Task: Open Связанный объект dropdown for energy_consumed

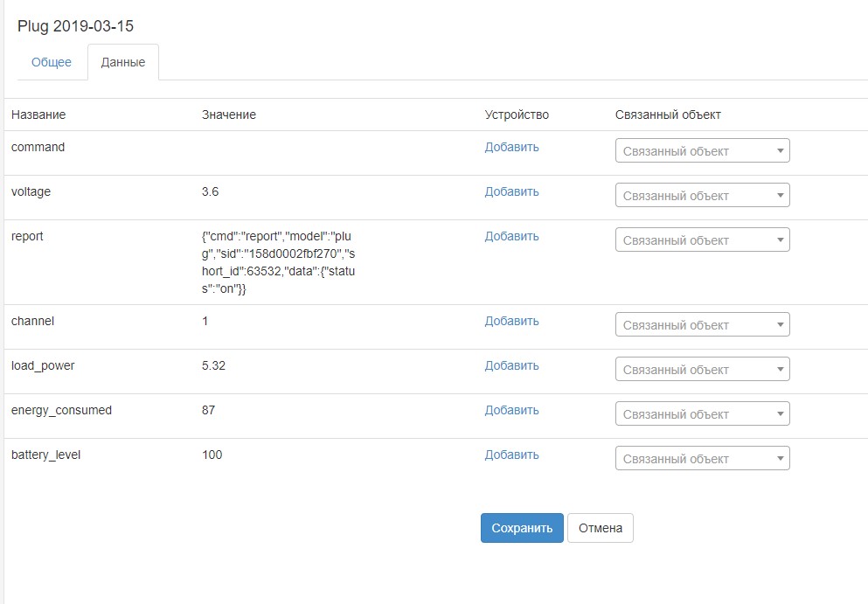Action: [703, 413]
